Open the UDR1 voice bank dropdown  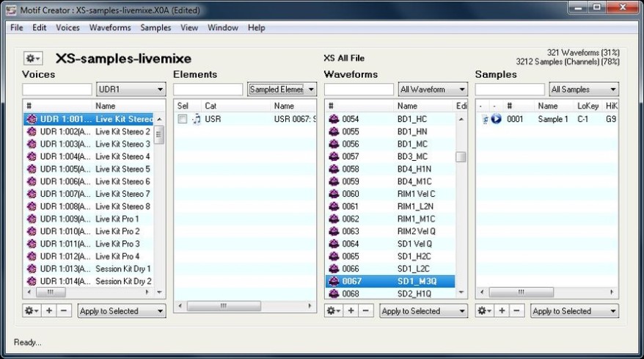(131, 90)
